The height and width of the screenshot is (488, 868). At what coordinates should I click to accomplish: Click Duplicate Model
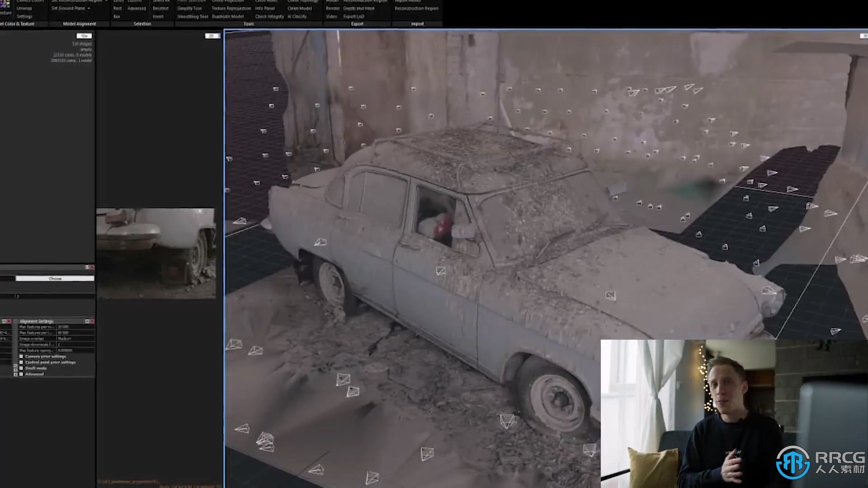click(x=228, y=16)
